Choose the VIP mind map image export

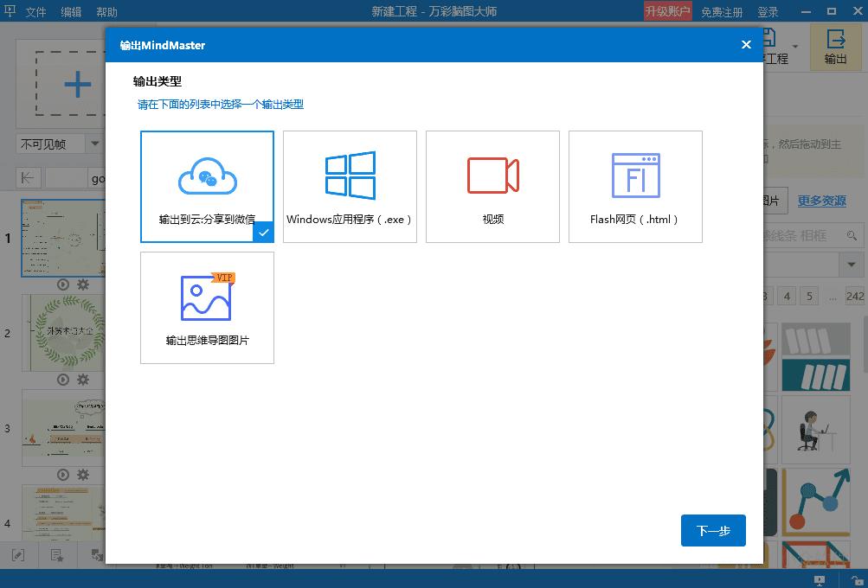(x=207, y=308)
